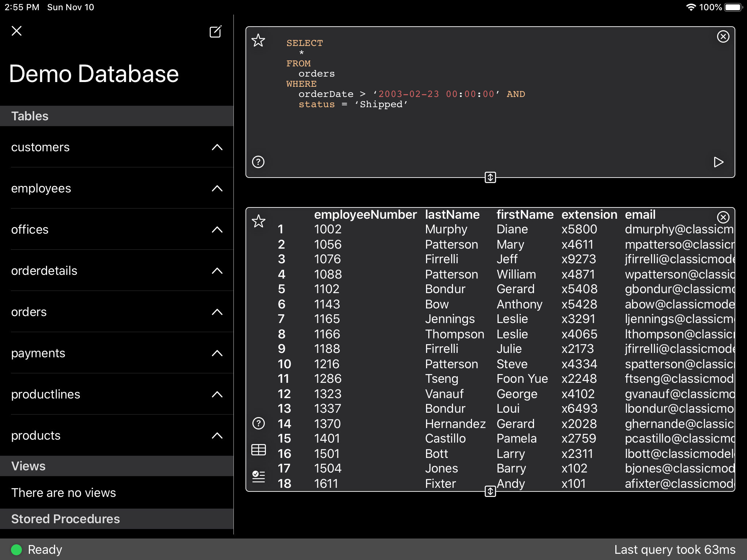Switch results to checklist list view
The height and width of the screenshot is (560, 747).
[x=258, y=476]
